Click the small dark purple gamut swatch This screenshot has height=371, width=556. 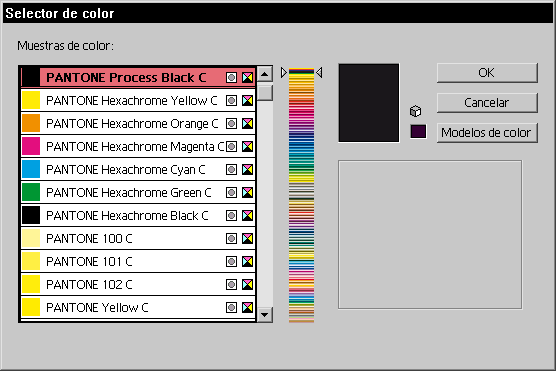click(x=418, y=132)
